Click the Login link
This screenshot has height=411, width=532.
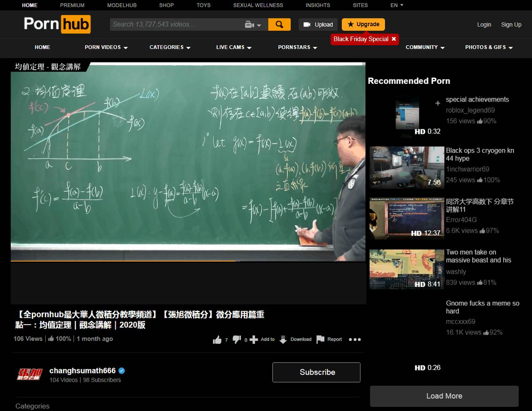pos(484,25)
